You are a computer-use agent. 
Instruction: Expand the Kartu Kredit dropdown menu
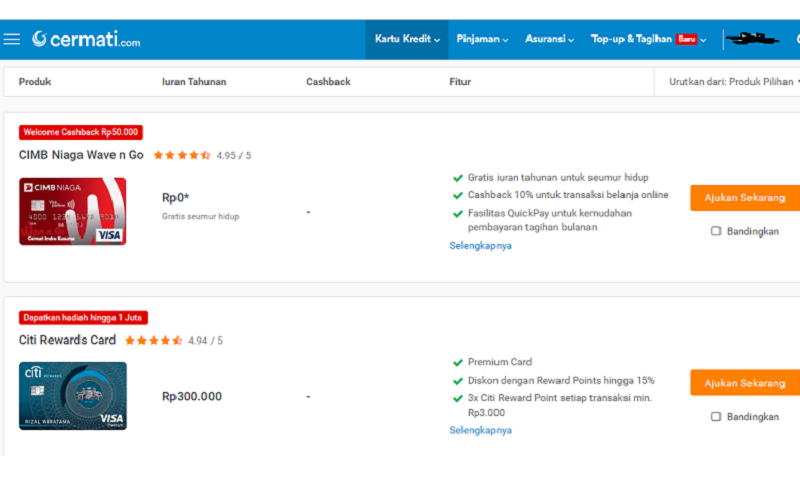[406, 39]
